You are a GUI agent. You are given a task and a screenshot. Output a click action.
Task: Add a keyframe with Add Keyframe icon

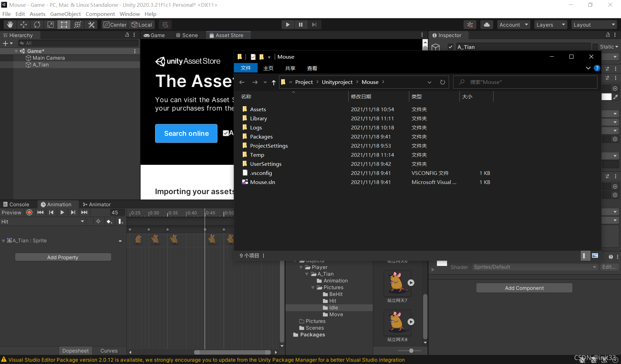tap(109, 221)
